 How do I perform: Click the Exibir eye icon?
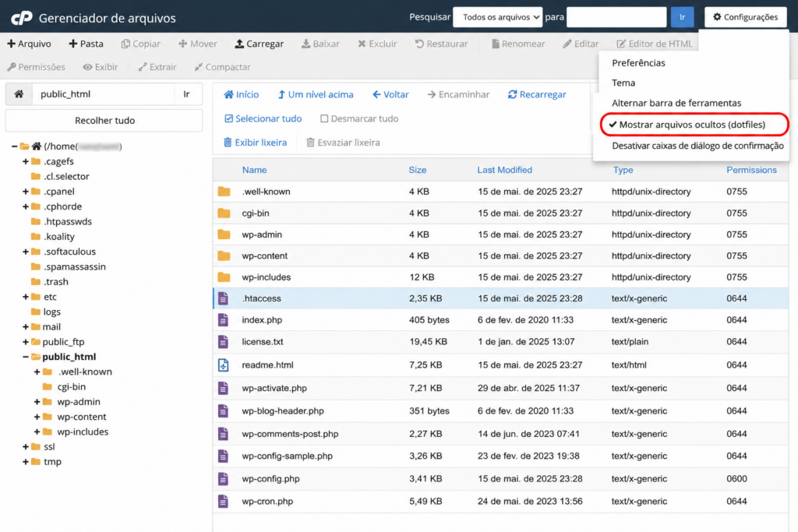coord(87,67)
